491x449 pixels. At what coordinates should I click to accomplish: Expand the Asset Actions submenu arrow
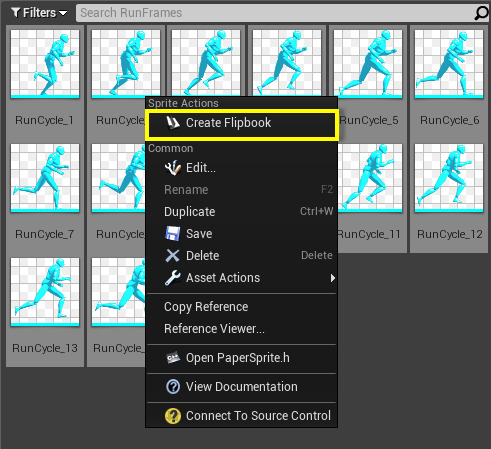click(x=332, y=278)
